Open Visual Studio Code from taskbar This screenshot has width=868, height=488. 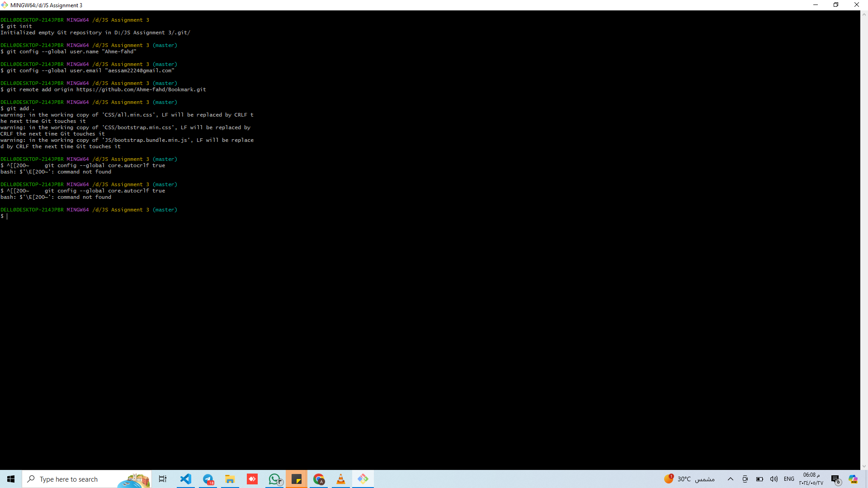(186, 479)
